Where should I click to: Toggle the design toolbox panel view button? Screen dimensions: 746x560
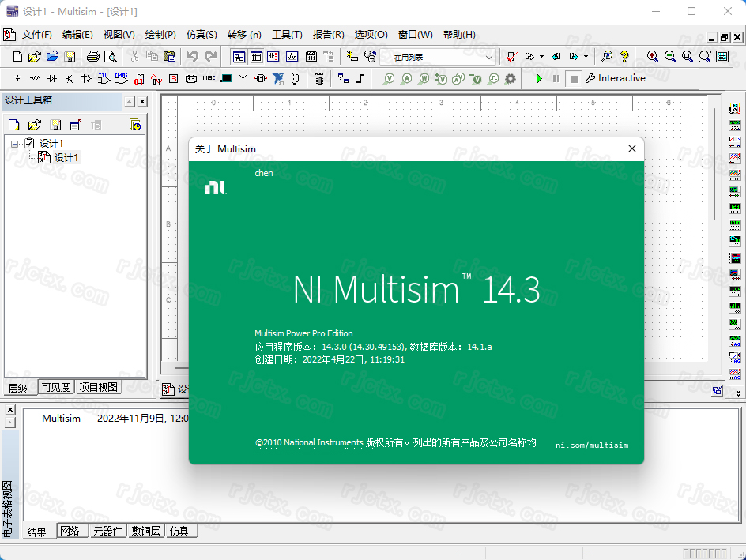[x=239, y=56]
